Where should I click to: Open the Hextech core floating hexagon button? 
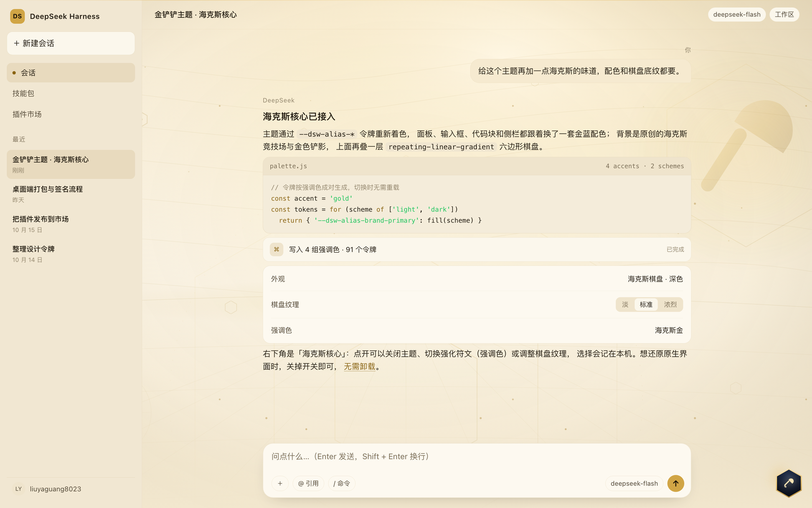point(789,483)
